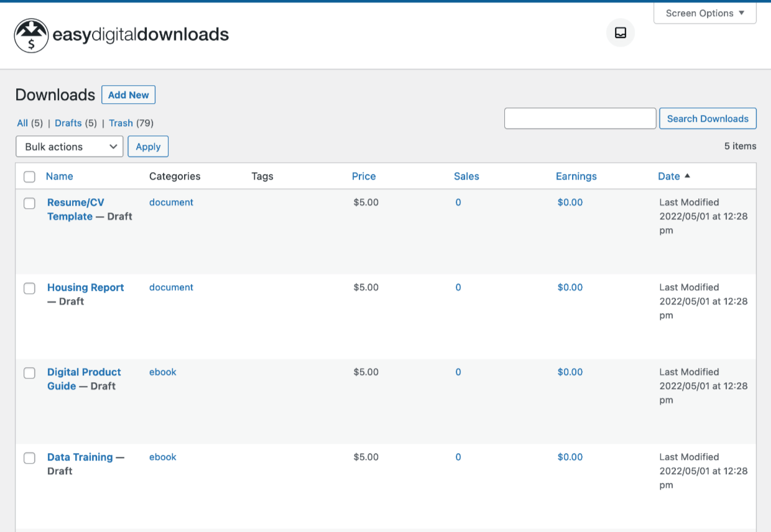The image size is (771, 532).
Task: Open the Bulk actions dropdown
Action: pyautogui.click(x=69, y=146)
